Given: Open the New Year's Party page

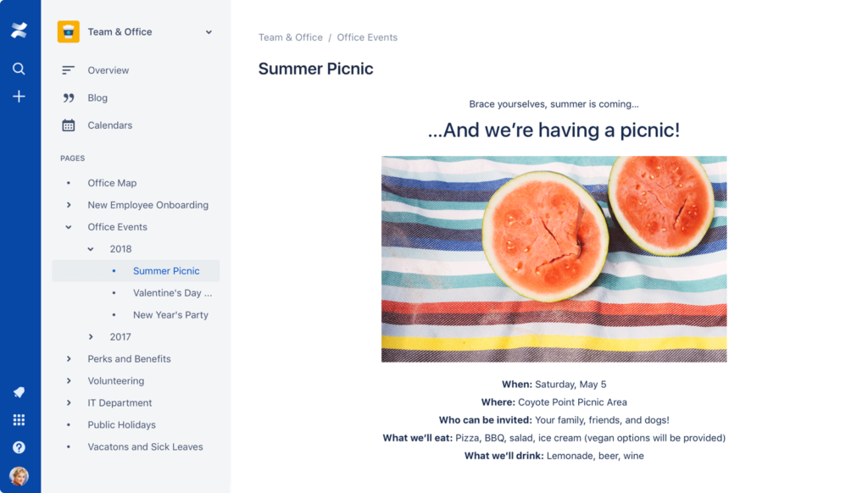Looking at the screenshot, I should pos(170,315).
